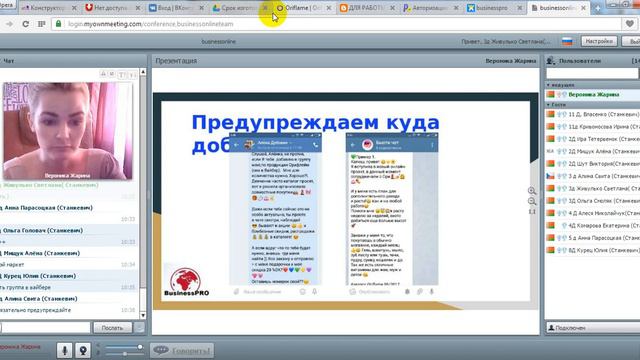640x360 pixels.
Task: Reset presentation zoom to 1:1
Action: point(532,211)
